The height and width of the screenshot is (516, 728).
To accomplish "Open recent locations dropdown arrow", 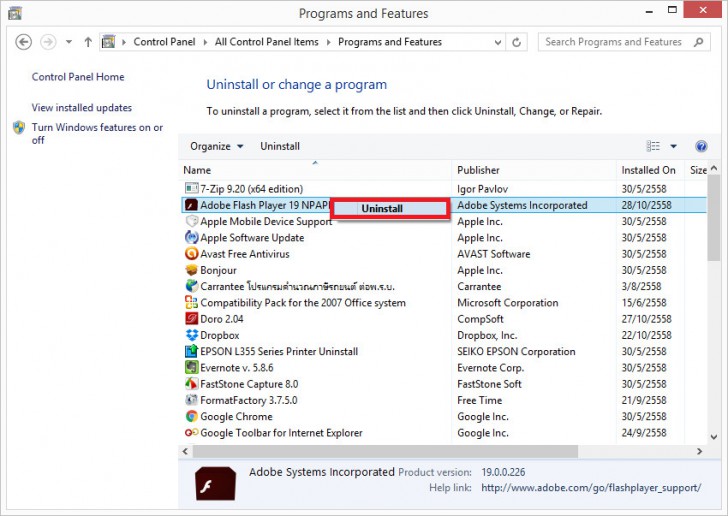I will tap(69, 42).
